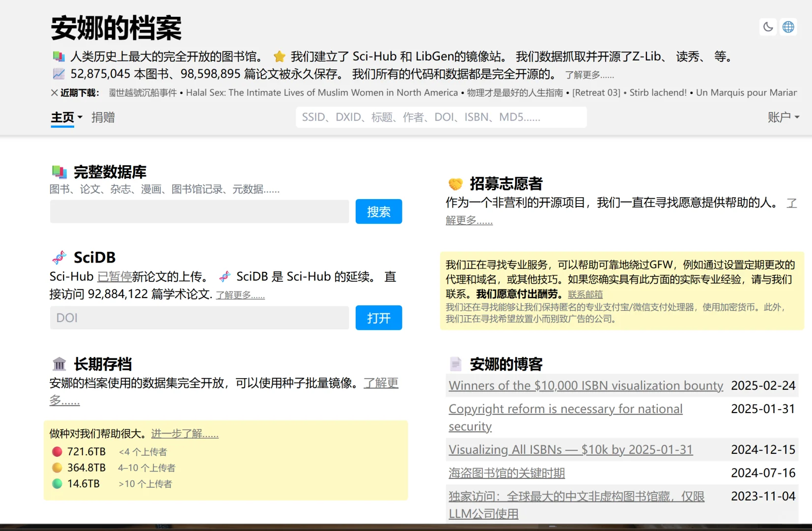The image size is (812, 531).
Task: Open 独家访问 全球最大的中文非虚构图书馆藏 post
Action: pos(576,497)
